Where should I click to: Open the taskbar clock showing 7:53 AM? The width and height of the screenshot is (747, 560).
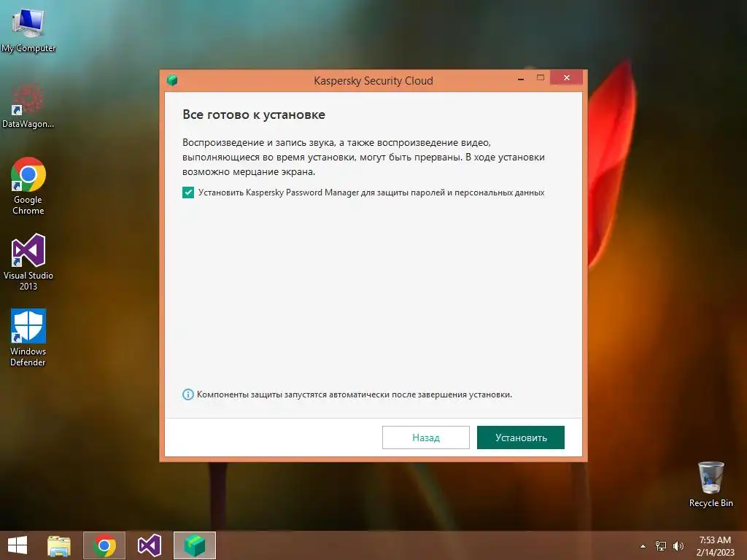pos(715,545)
